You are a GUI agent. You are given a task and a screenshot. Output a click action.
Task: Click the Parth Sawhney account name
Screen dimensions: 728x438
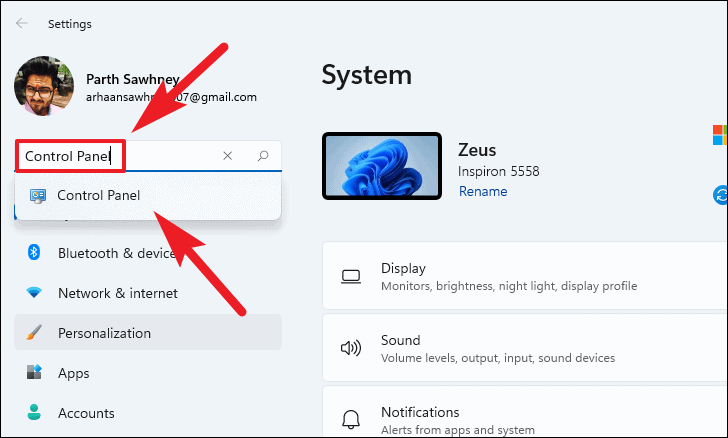coord(133,79)
